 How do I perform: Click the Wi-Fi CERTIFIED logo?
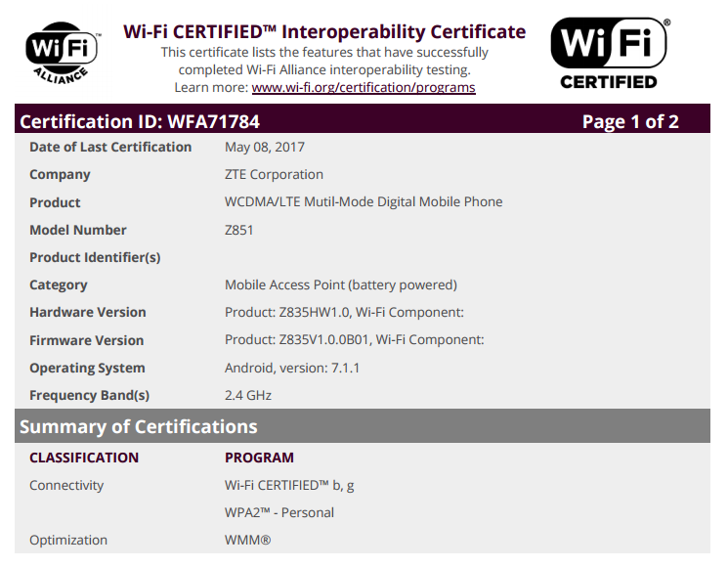610,54
